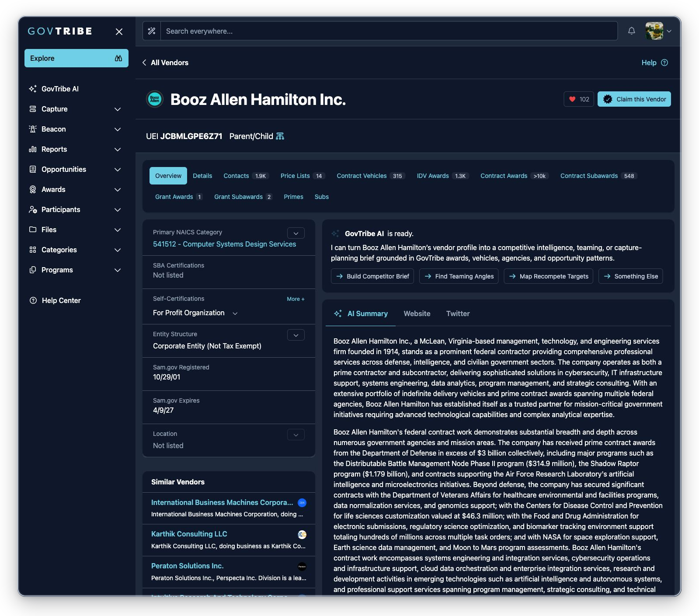Image resolution: width=699 pixels, height=616 pixels.
Task: Expand the Participants menu chevron
Action: coord(118,209)
